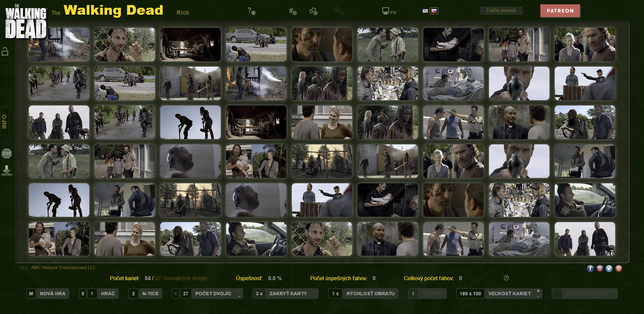The image size is (644, 314).
Task: Open the Twitter share icon
Action: pos(609,268)
